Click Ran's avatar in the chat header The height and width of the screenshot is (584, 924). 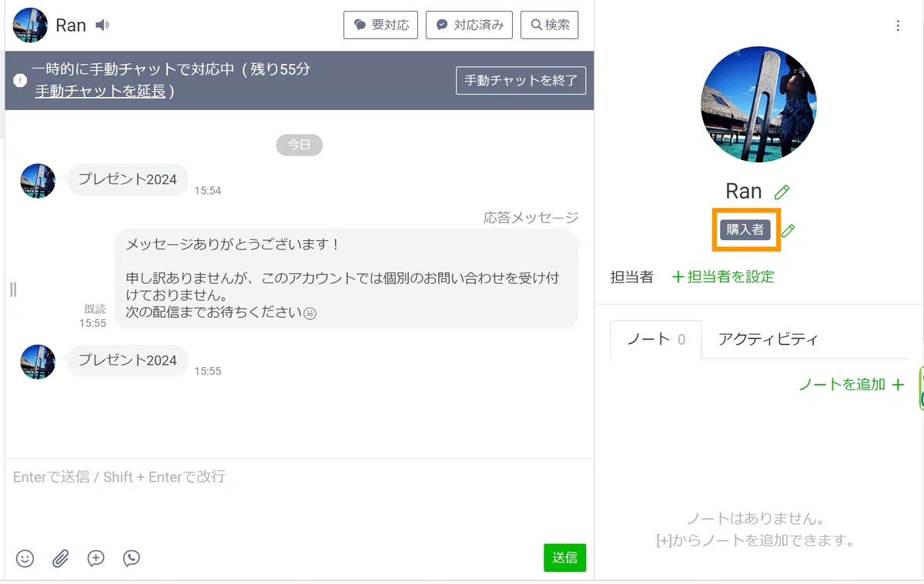(x=30, y=25)
